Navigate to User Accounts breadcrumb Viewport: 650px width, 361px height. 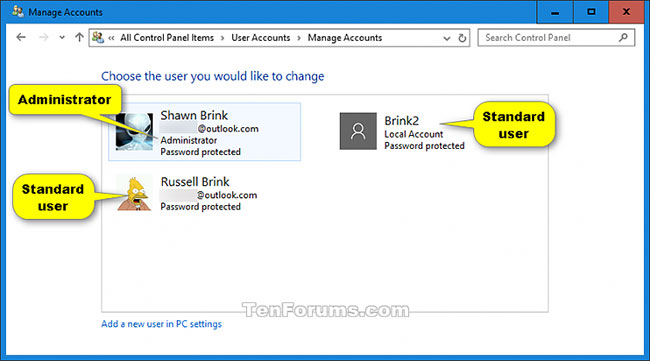pyautogui.click(x=261, y=38)
